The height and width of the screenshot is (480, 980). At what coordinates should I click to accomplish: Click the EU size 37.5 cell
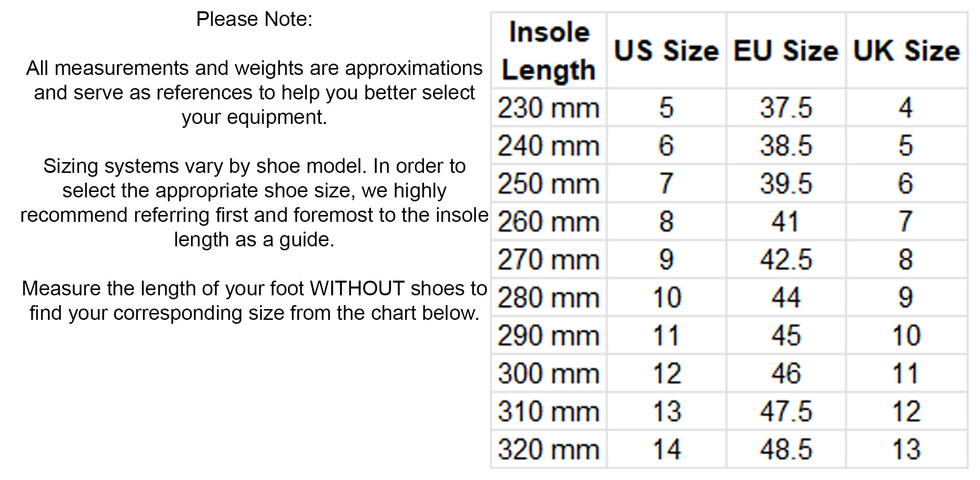click(x=785, y=108)
